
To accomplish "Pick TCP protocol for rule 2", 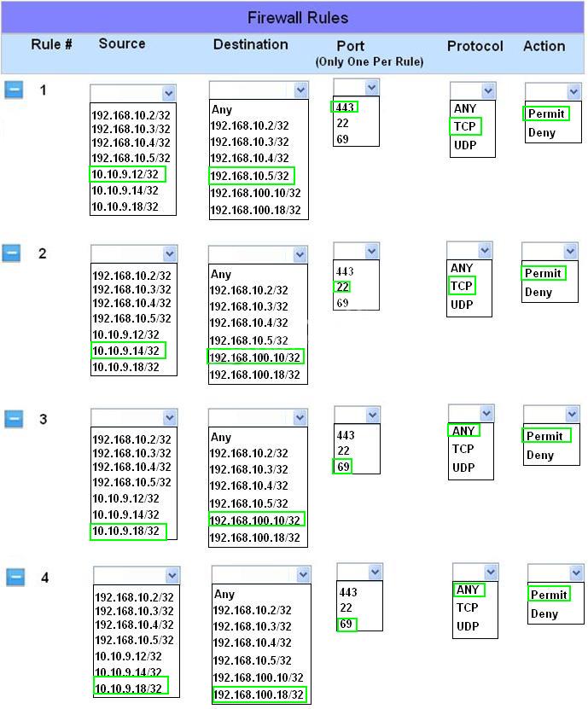I will pyautogui.click(x=463, y=286).
